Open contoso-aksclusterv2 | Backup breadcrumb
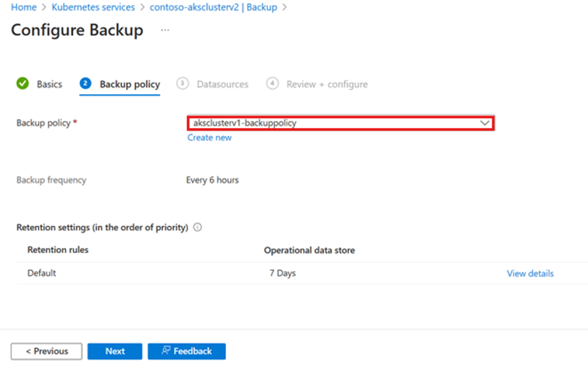 [x=214, y=7]
